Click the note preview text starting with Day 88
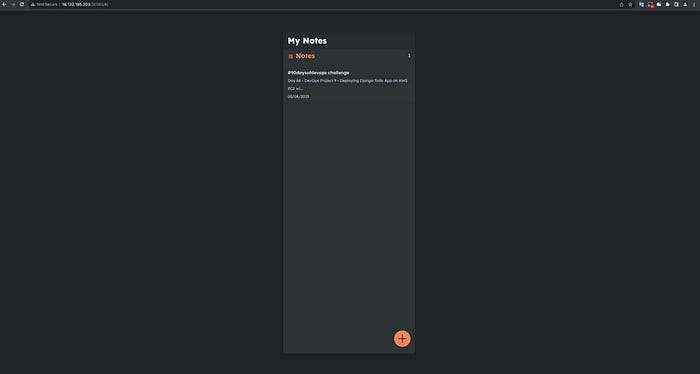The image size is (700, 374). pyautogui.click(x=347, y=84)
